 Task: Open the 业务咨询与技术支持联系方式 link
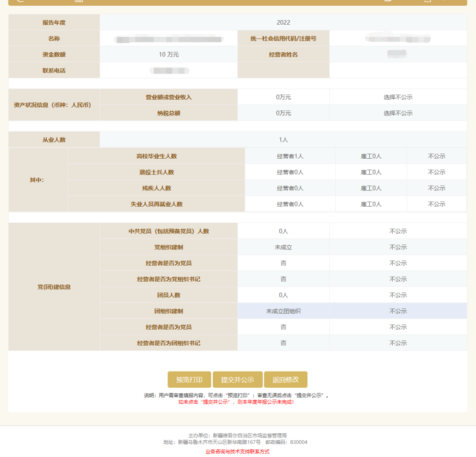coord(237,451)
